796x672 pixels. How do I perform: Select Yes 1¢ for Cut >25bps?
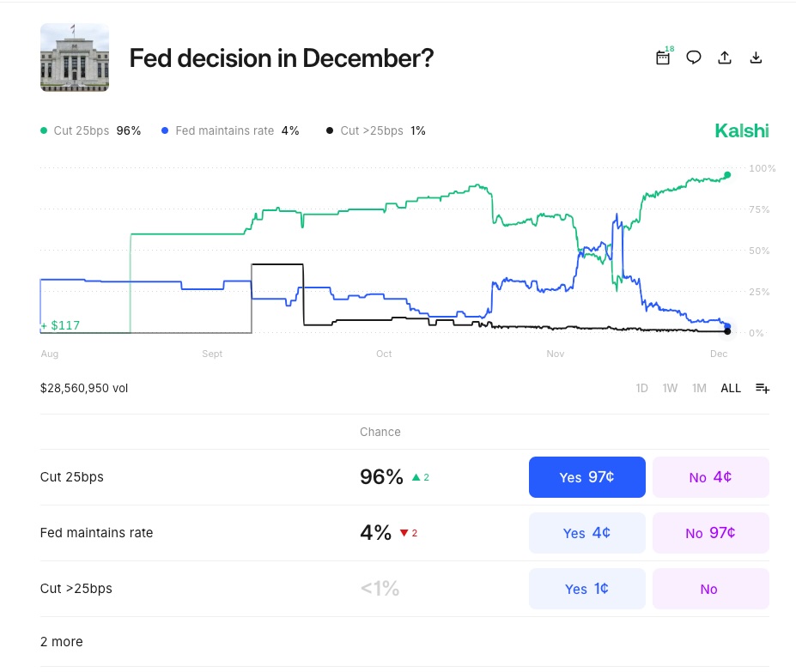tap(586, 589)
